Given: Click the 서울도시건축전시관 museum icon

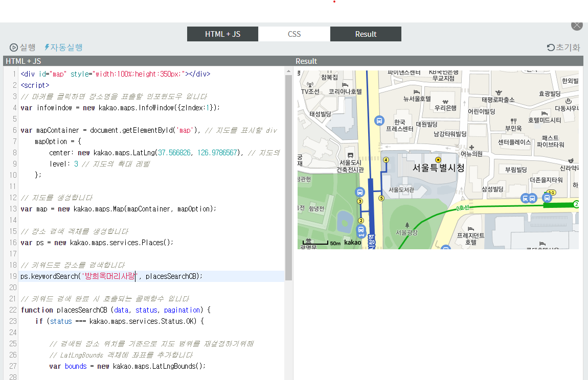Looking at the screenshot, I should 350,155.
